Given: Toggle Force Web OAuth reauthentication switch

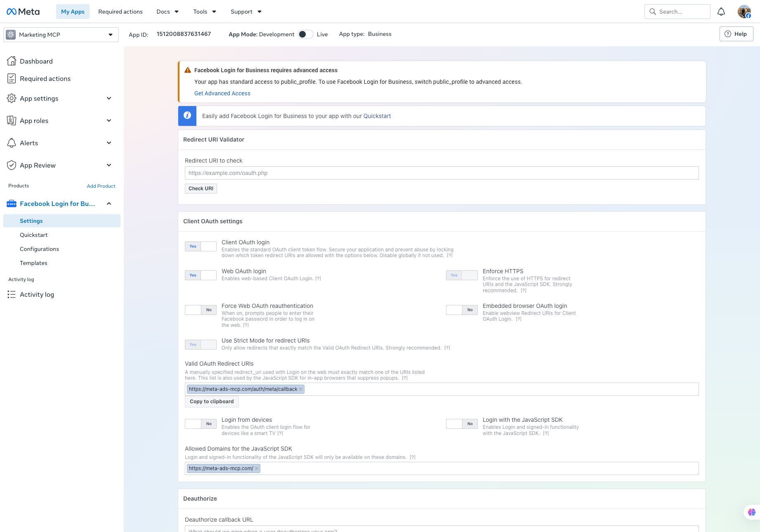Looking at the screenshot, I should pyautogui.click(x=201, y=310).
